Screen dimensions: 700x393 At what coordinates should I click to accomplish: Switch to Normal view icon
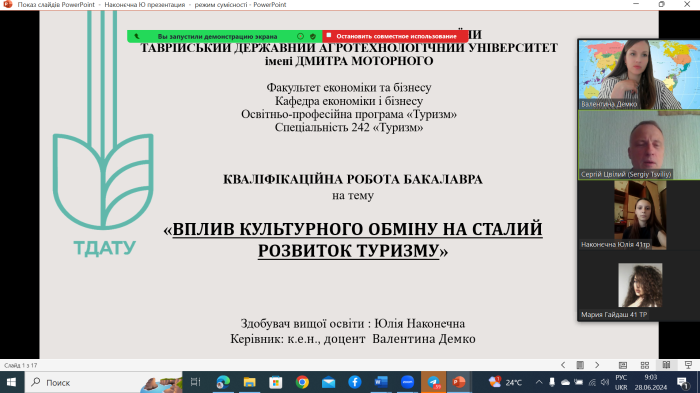click(x=623, y=365)
